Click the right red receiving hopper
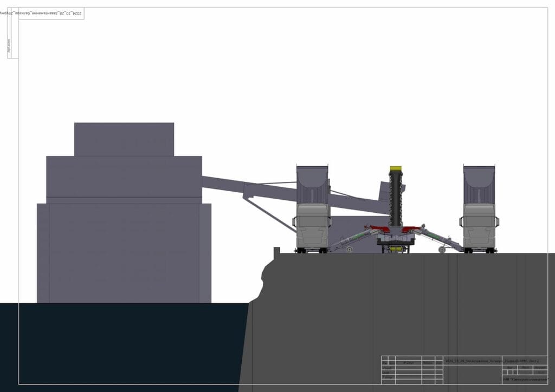Screen dimensions: 555x392 [410, 229]
